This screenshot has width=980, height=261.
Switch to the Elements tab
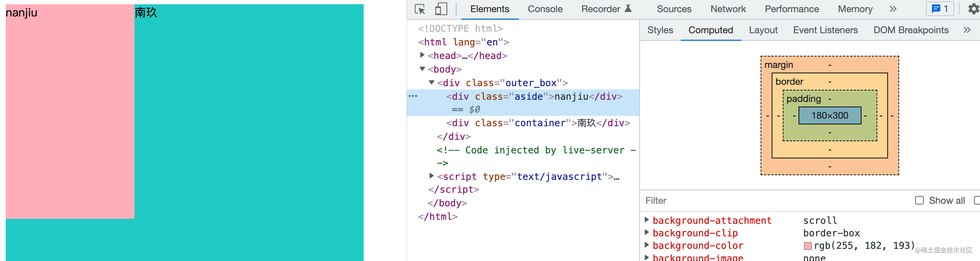(489, 9)
